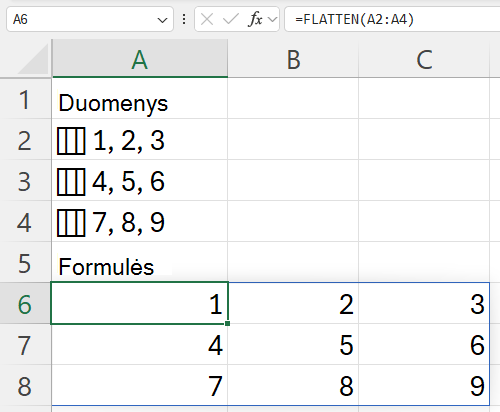Select column B header
This screenshot has height=412, width=500.
point(293,59)
